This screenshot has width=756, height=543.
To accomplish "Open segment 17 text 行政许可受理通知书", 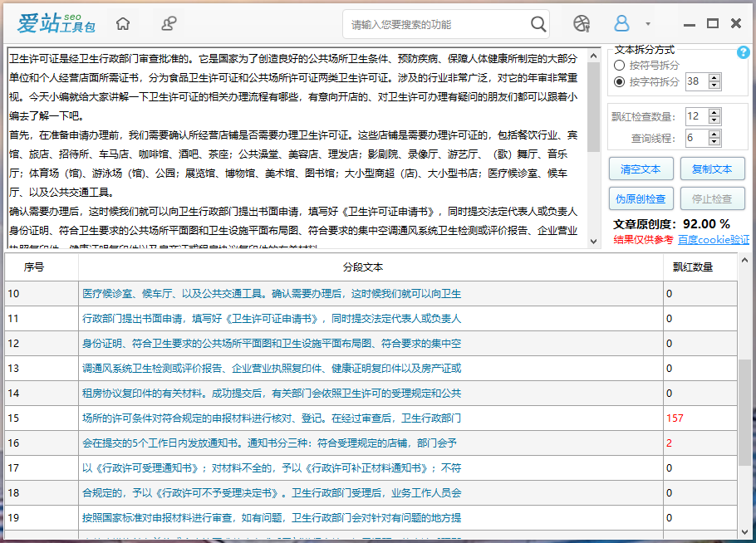I will coord(272,467).
